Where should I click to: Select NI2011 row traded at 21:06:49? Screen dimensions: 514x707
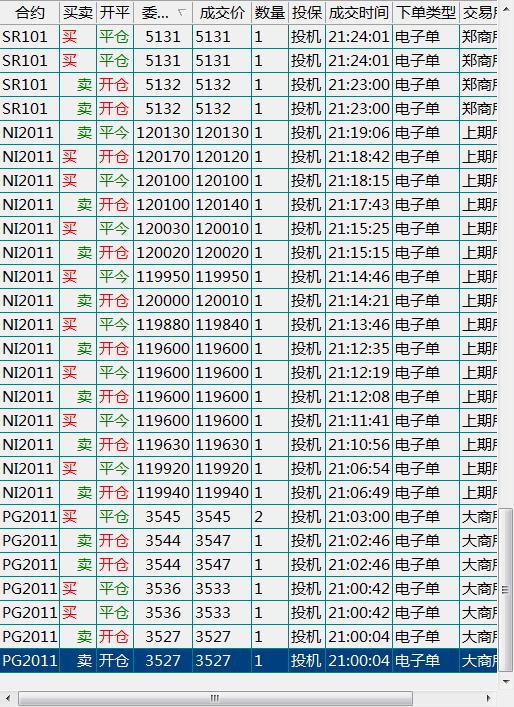(248, 492)
